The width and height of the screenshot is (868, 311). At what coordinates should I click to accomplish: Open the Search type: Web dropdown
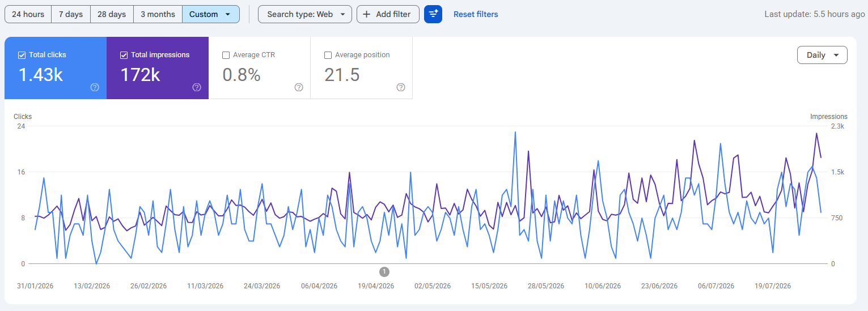click(305, 14)
